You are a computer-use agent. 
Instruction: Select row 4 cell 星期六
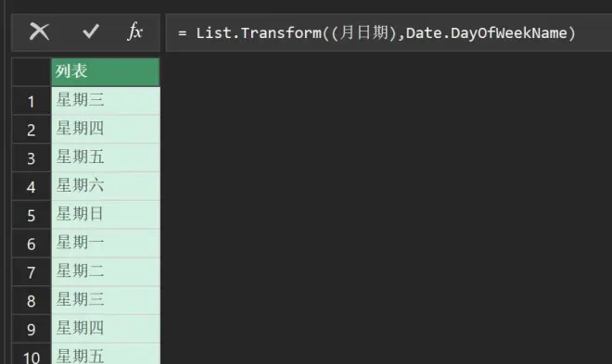(106, 186)
